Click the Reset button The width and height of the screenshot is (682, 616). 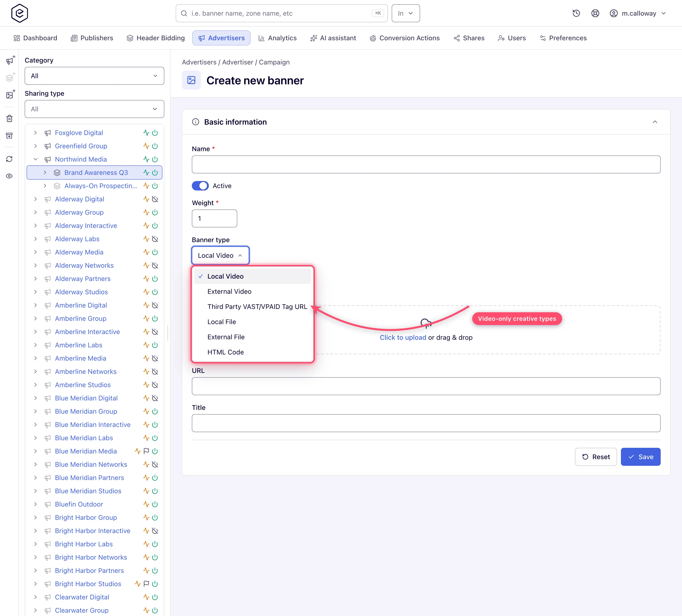coord(596,457)
